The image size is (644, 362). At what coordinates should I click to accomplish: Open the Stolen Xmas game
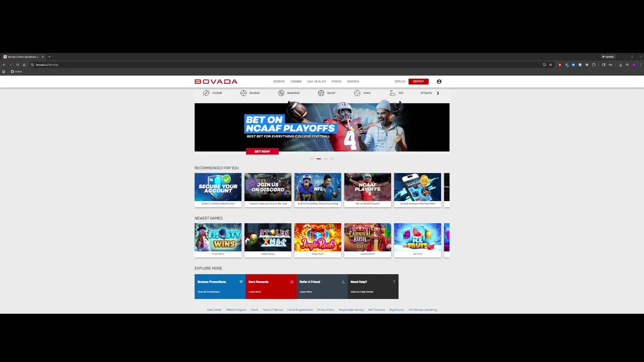[268, 240]
